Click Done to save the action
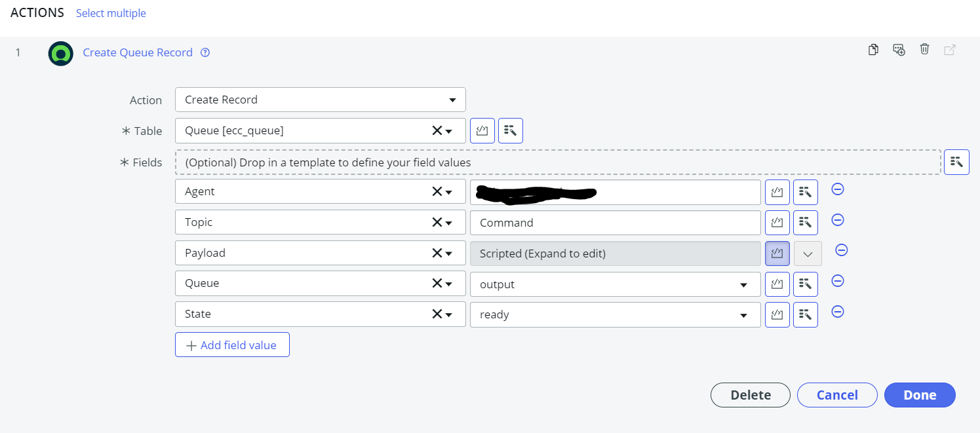 (x=920, y=395)
